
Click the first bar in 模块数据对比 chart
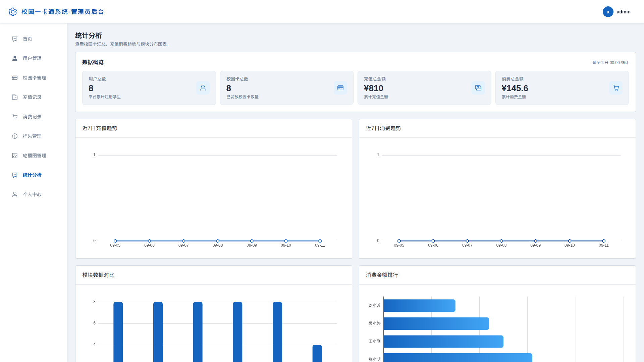118,332
